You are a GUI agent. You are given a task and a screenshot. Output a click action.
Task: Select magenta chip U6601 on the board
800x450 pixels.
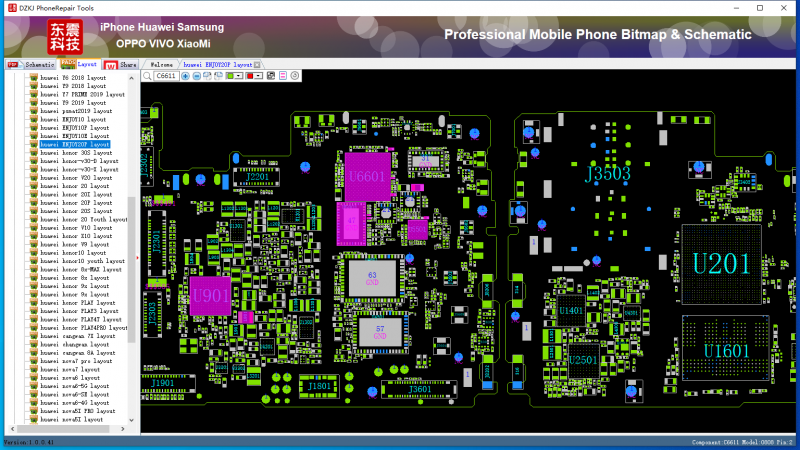click(x=367, y=177)
